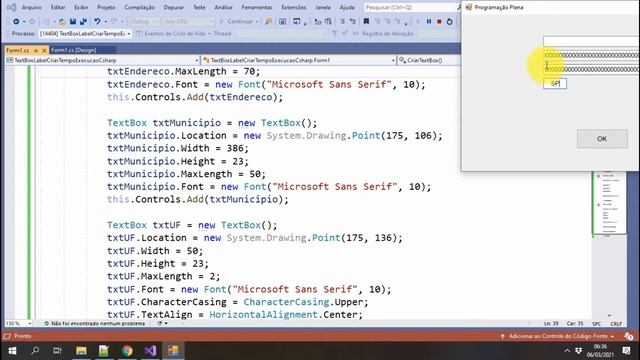Image resolution: width=640 pixels, height=360 pixels.
Task: Open the project scope navigation dropdown
Action: (x=102, y=60)
